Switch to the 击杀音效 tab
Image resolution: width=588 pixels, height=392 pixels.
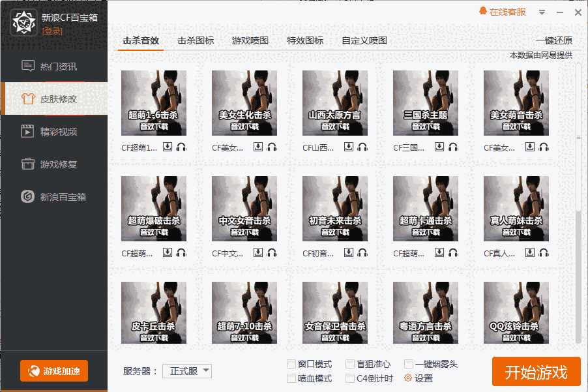pyautogui.click(x=141, y=40)
